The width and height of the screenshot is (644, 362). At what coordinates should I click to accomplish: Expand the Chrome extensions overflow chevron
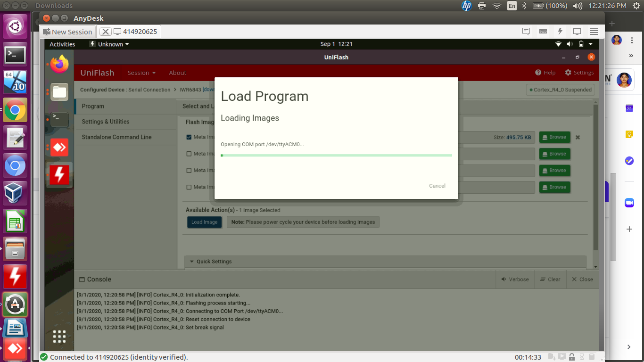click(631, 55)
